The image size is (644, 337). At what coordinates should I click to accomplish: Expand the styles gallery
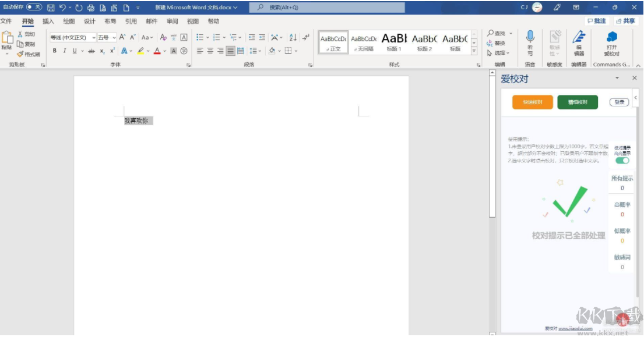(474, 51)
